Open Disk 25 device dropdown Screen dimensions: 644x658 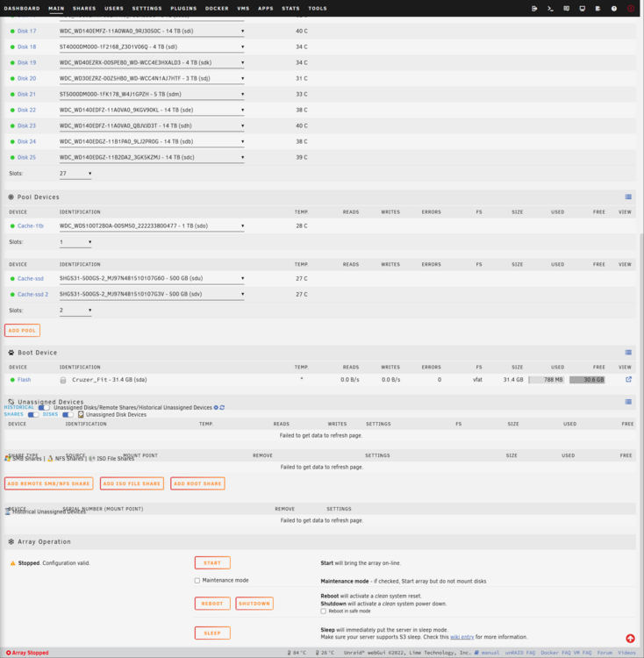point(152,157)
